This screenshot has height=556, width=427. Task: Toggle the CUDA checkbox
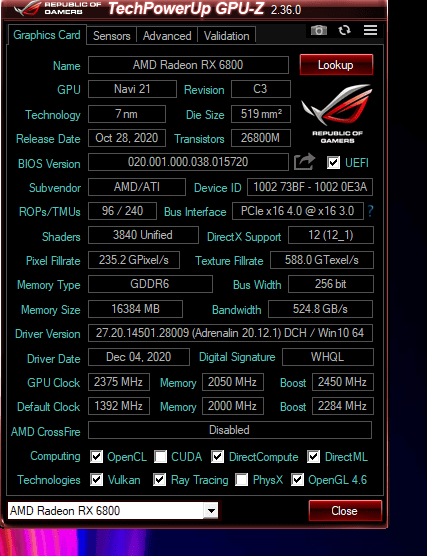tap(160, 456)
